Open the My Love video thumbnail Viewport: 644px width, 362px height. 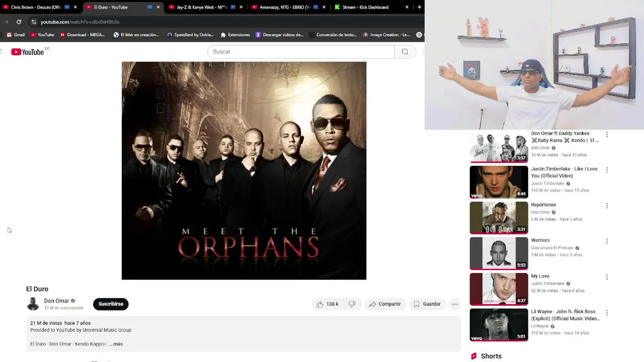pos(499,289)
